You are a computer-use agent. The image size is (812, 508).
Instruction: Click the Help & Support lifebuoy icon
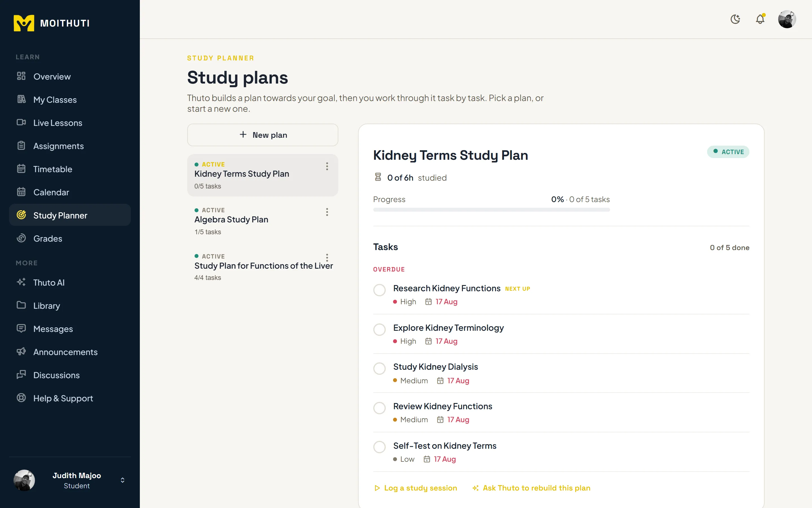(x=21, y=398)
